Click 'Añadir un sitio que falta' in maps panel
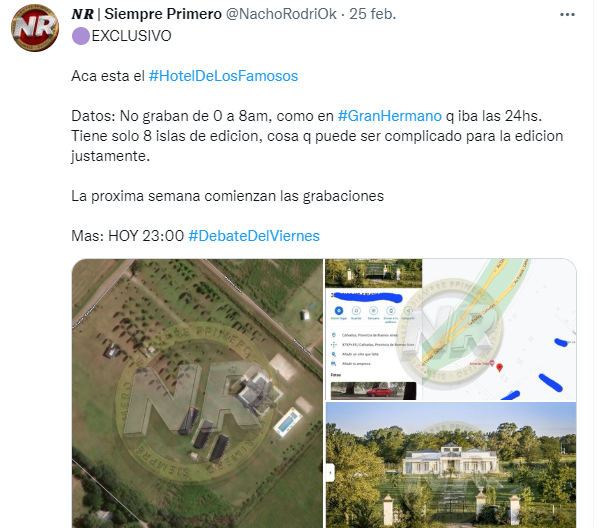 360,354
